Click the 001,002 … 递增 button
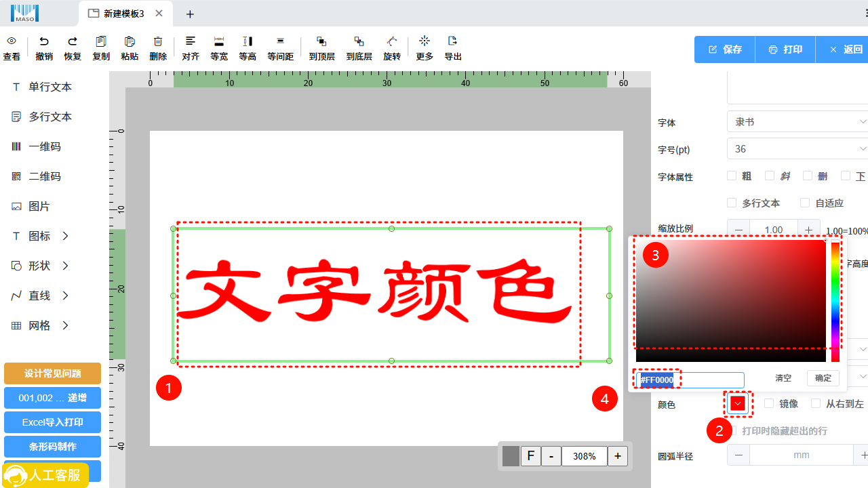Screen dimensions: 868x488 point(52,398)
